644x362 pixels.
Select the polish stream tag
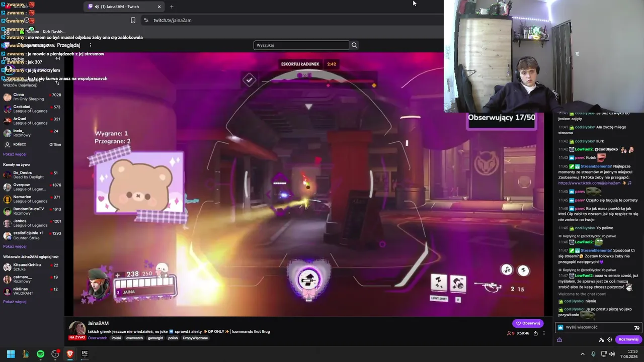tap(173, 338)
